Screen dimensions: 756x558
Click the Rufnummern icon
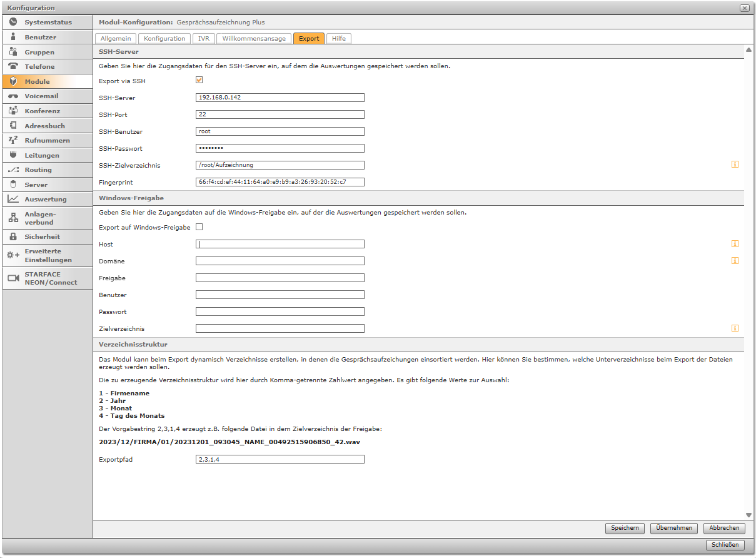click(13, 140)
